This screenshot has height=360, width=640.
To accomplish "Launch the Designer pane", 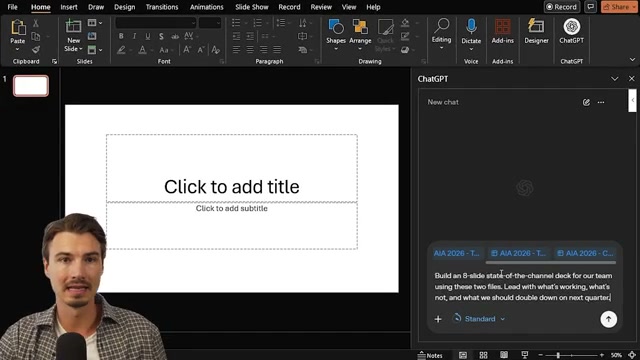I will pos(536,31).
